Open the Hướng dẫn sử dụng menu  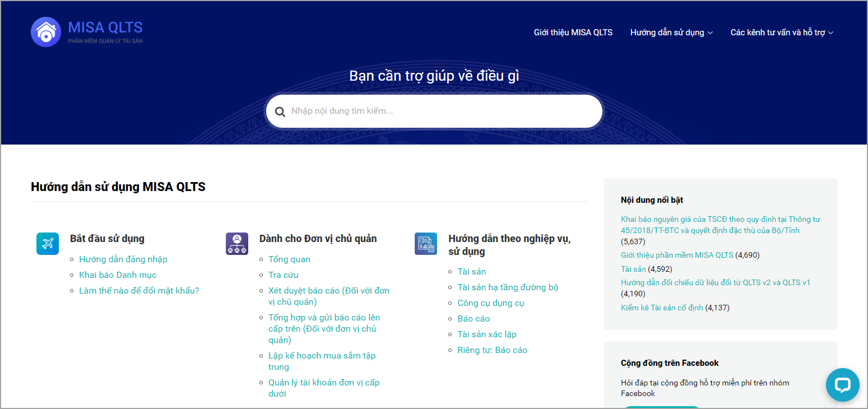coord(667,32)
